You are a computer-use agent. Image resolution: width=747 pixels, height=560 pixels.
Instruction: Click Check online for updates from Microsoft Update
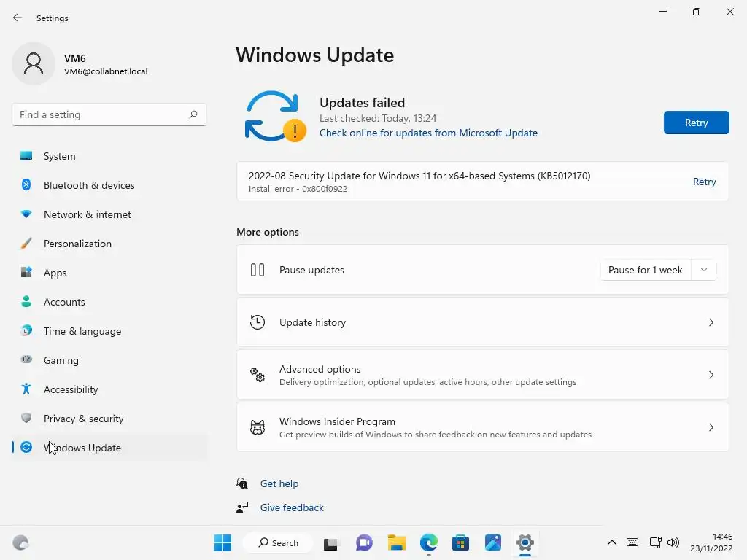point(428,133)
